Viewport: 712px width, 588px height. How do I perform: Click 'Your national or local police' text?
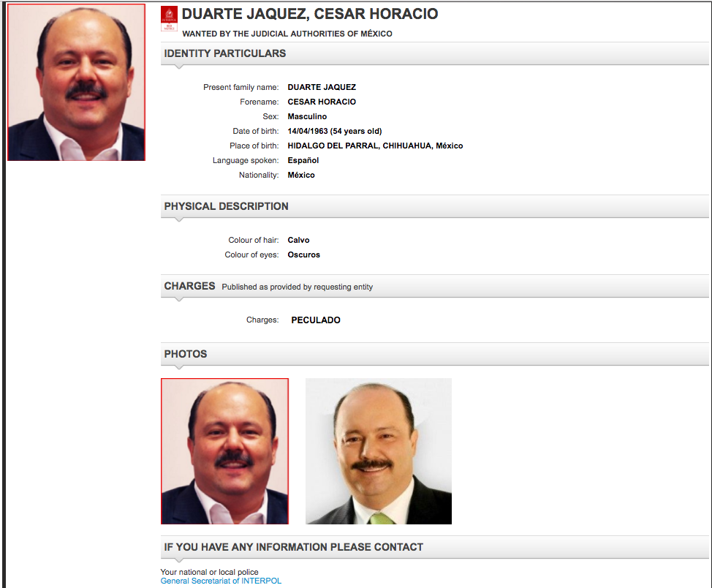209,572
